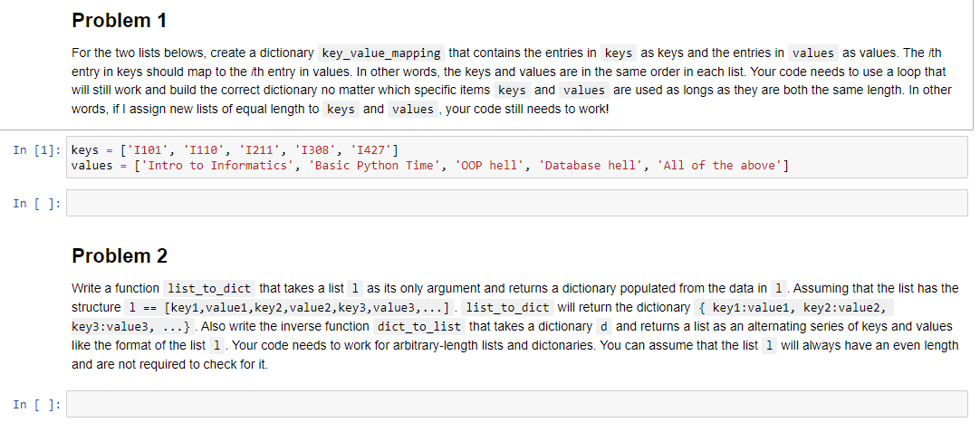Click the string 'Intro to Informatics'
This screenshot has height=442, width=980.
tap(219, 166)
